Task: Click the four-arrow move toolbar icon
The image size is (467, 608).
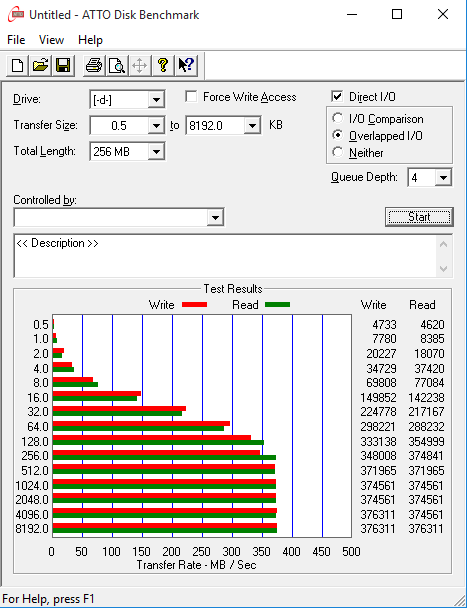Action: 140,65
